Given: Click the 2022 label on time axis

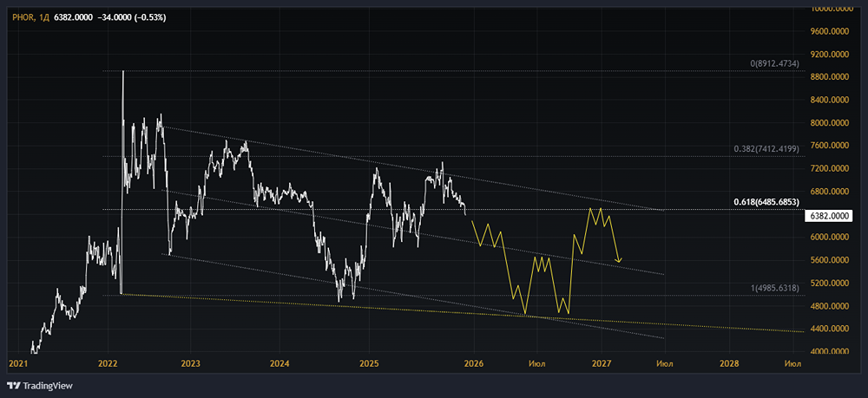Looking at the screenshot, I should click(x=108, y=363).
